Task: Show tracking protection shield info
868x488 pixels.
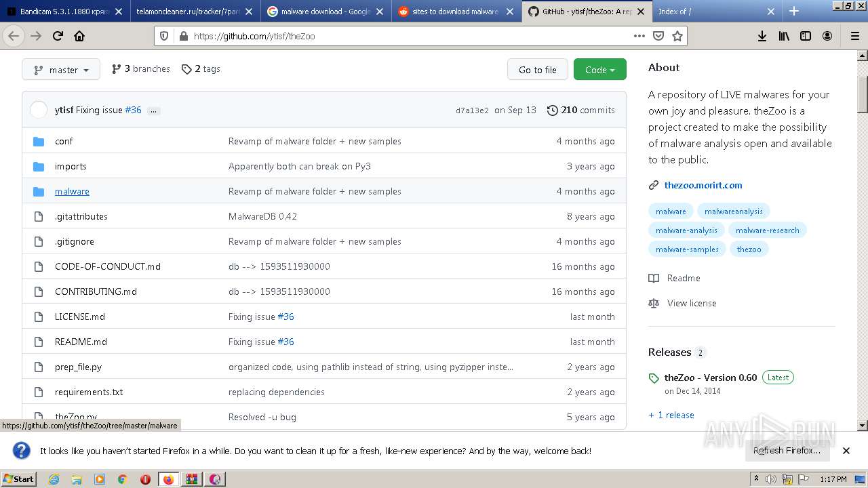Action: click(x=164, y=36)
